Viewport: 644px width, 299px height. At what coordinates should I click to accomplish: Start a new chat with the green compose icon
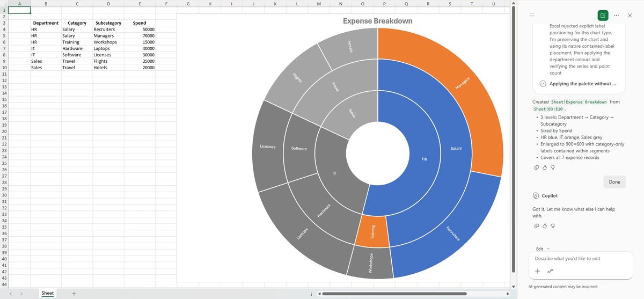click(x=603, y=15)
